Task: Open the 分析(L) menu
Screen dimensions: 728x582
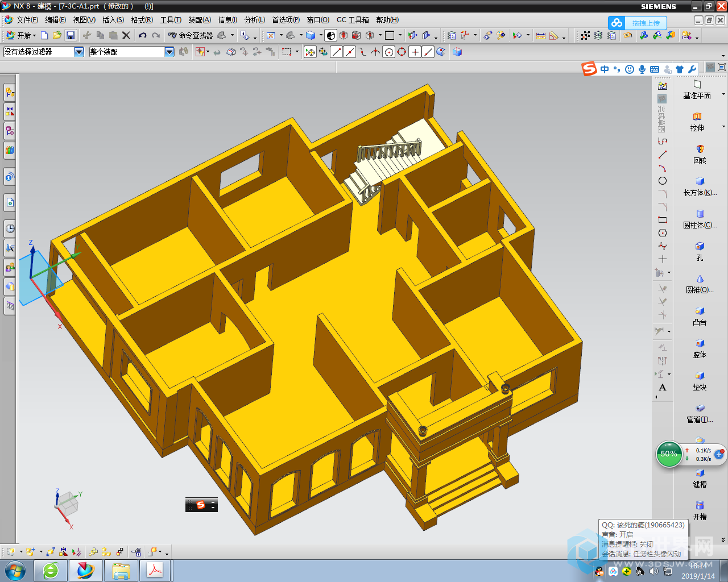Action: (255, 20)
